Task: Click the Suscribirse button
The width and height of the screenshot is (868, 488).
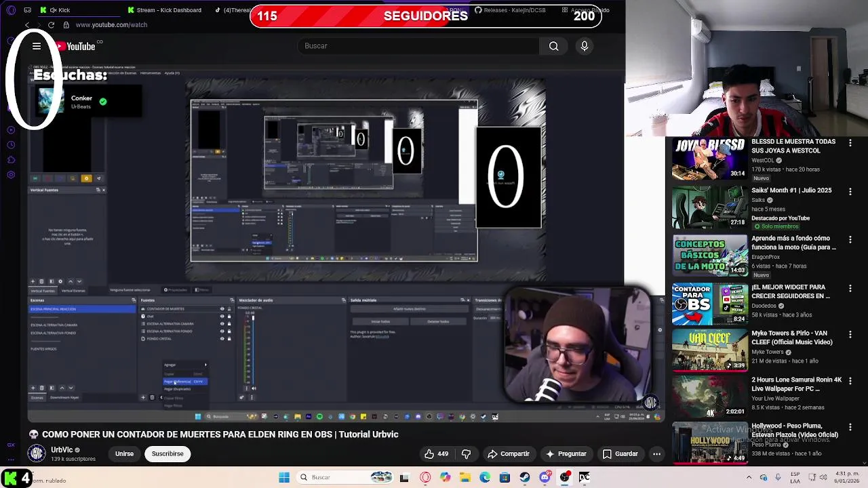Action: pos(167,454)
